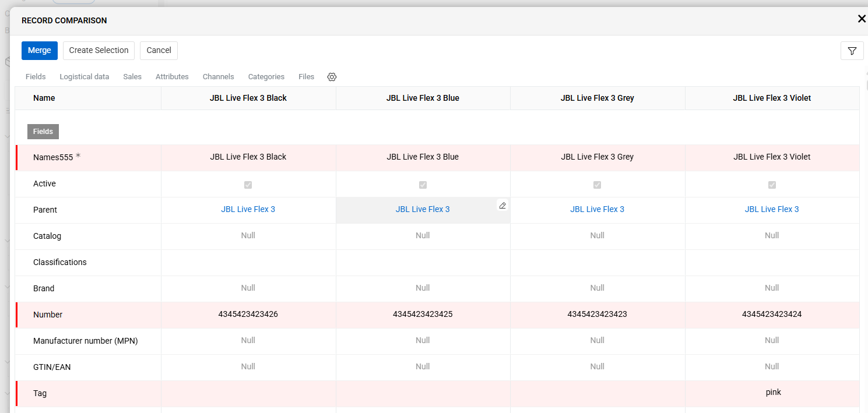
Task: Close the Record Comparison dialog
Action: coord(861,19)
